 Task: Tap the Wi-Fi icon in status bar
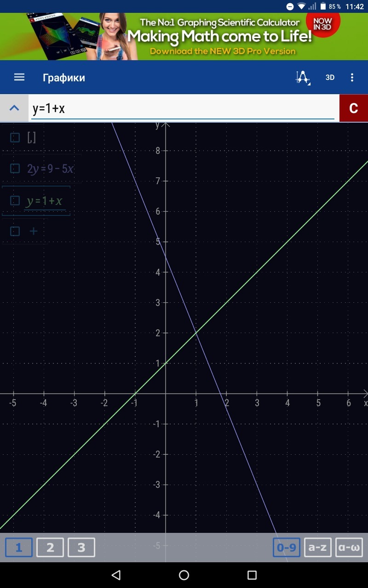tap(302, 6)
